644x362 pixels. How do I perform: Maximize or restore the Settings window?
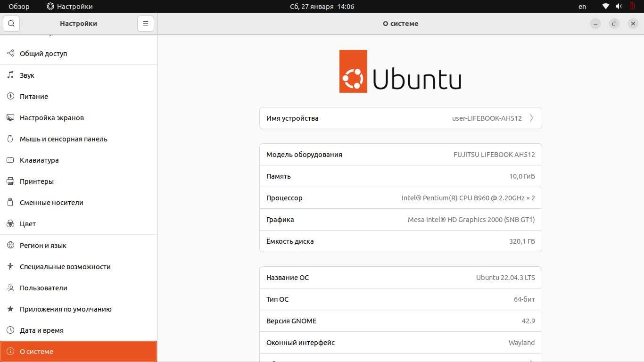tap(614, 24)
